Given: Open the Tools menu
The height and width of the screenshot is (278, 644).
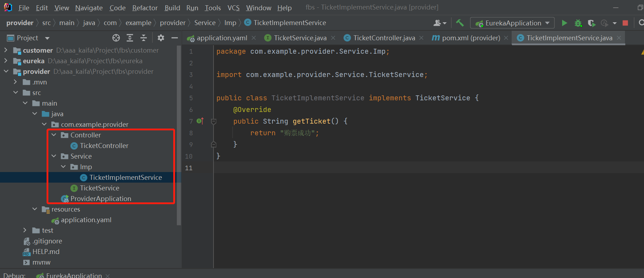Looking at the screenshot, I should (213, 8).
